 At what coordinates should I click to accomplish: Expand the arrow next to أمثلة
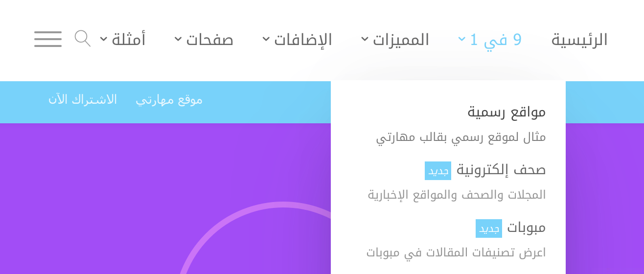point(104,39)
